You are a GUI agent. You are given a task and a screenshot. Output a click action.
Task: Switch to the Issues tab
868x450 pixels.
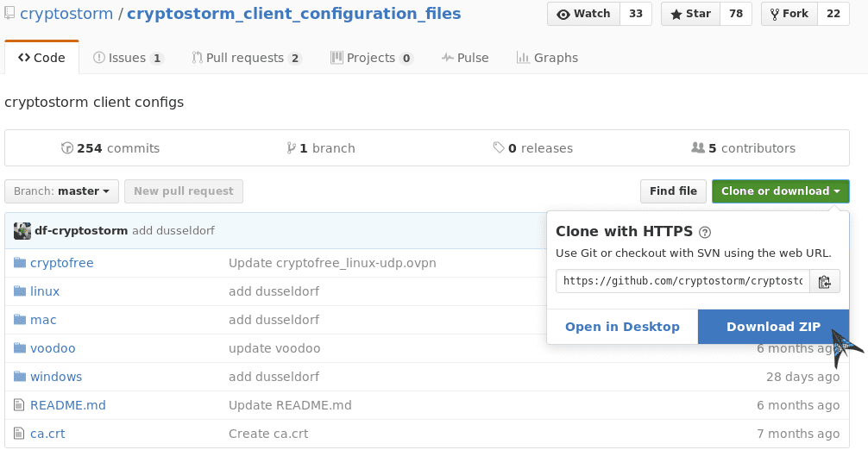pos(129,58)
